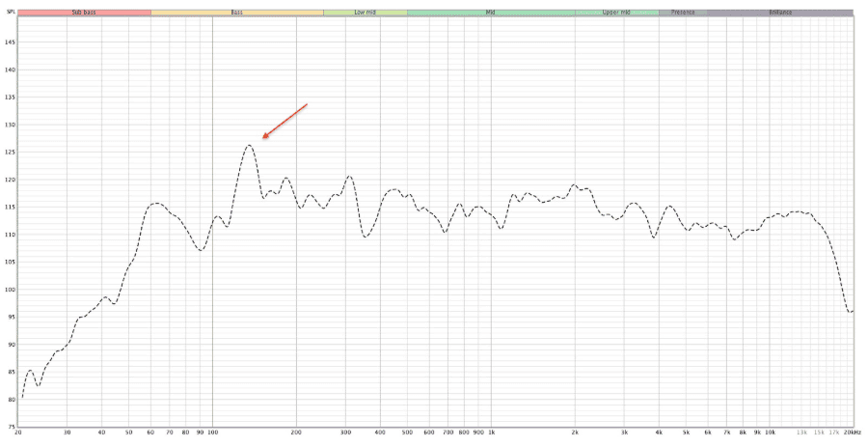This screenshot has height=447, width=868.
Task: Click the 140 SPL axis value
Action: click(x=10, y=70)
